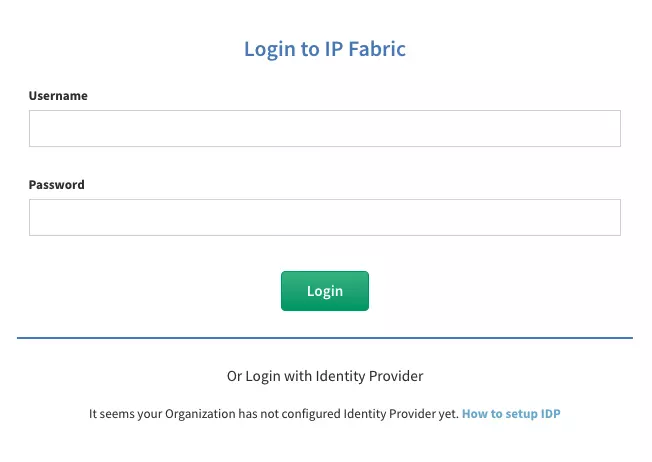Image resolution: width=652 pixels, height=462 pixels.
Task: Place cursor in the Password text box
Action: coord(324,217)
